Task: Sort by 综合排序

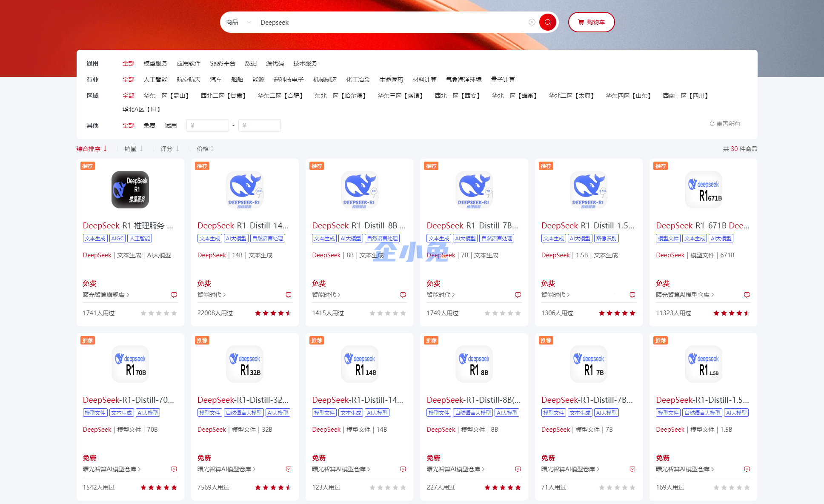Action: (92, 149)
